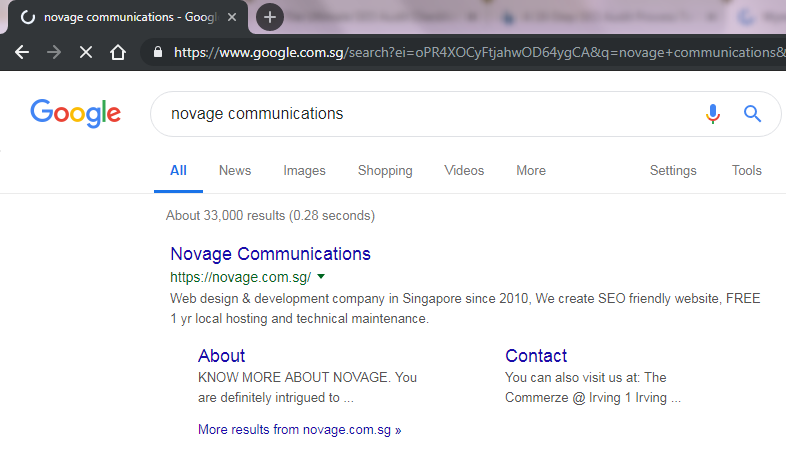The image size is (786, 462).
Task: Open the Contact sitelink
Action: [x=536, y=356]
